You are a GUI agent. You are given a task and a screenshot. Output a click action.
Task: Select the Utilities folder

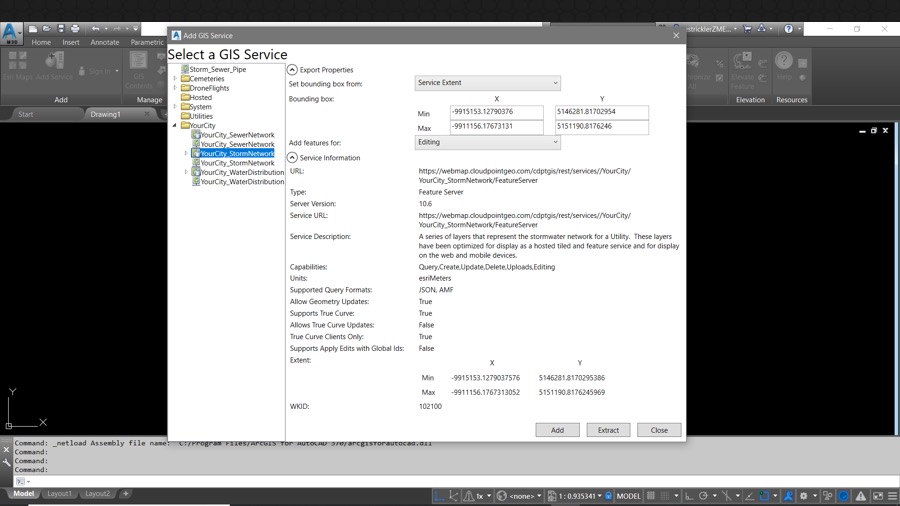pyautogui.click(x=197, y=116)
